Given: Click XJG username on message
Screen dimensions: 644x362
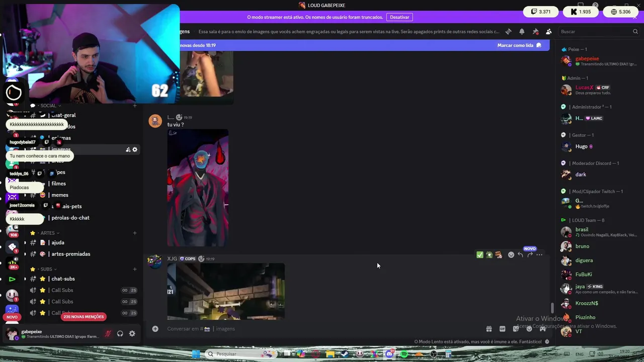Looking at the screenshot, I should pyautogui.click(x=172, y=259).
